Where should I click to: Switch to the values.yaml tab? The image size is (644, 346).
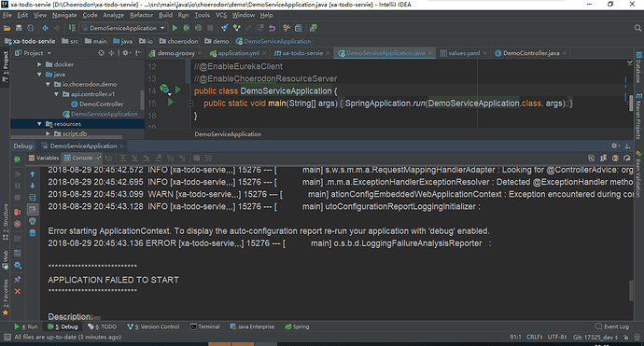pyautogui.click(x=464, y=53)
